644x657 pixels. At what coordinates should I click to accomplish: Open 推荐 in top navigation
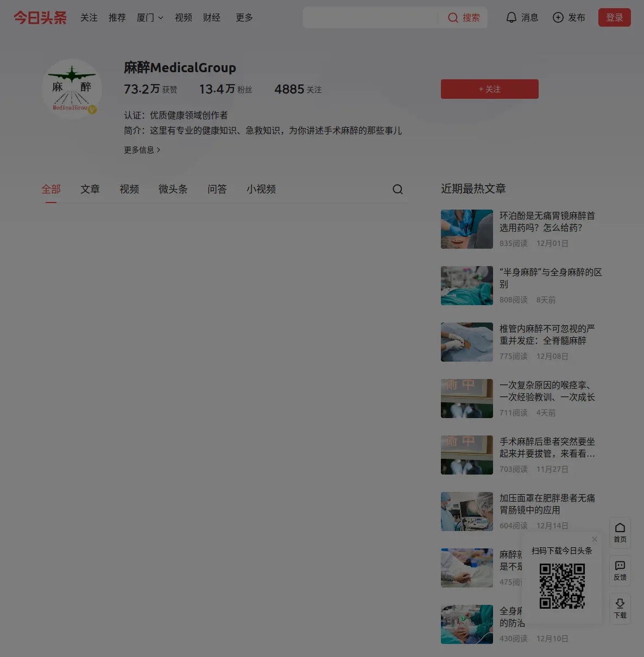117,18
